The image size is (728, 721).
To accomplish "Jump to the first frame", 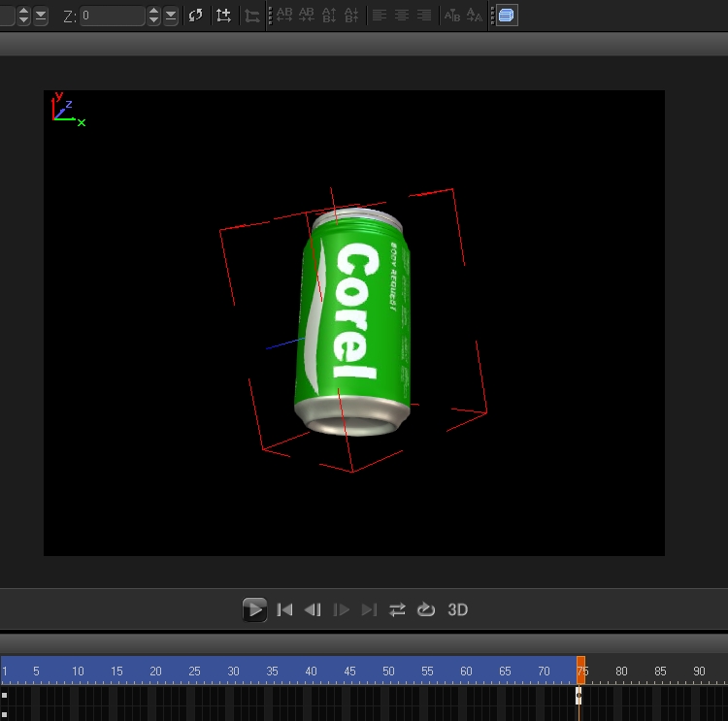I will click(284, 609).
